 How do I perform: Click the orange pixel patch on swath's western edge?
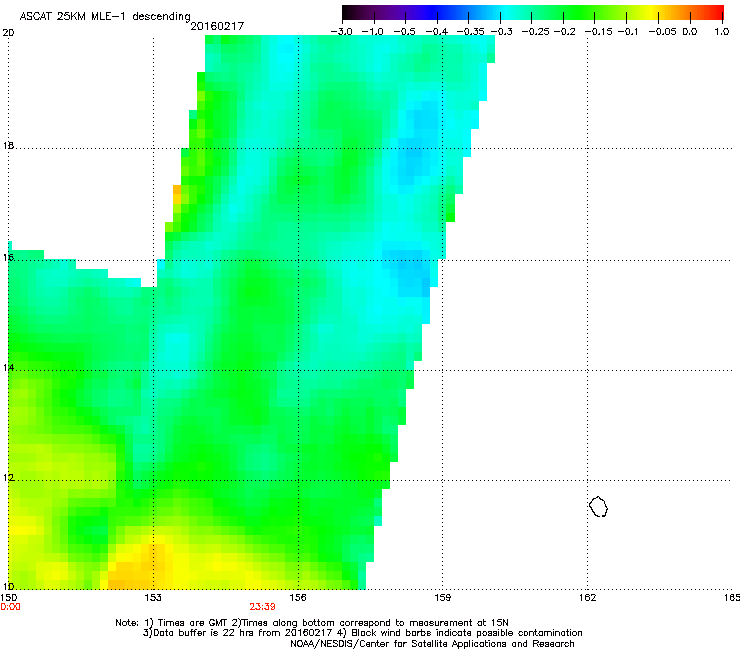177,194
